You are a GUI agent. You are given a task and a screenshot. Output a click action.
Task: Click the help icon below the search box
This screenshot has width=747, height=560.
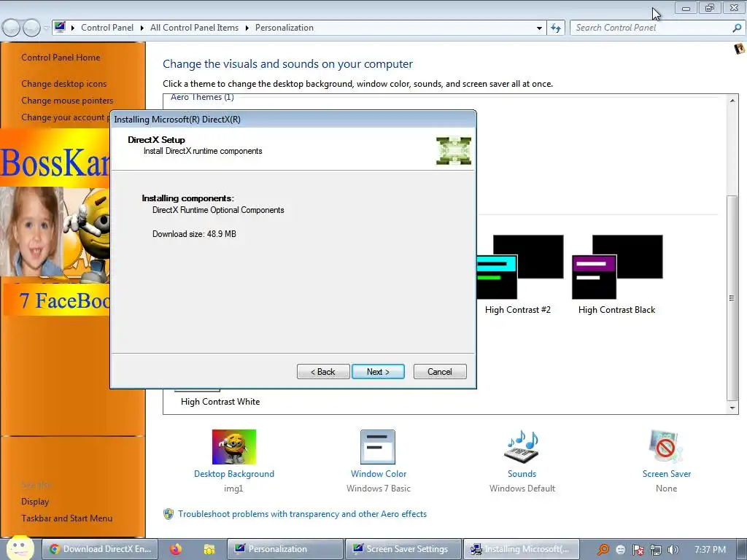(740, 49)
